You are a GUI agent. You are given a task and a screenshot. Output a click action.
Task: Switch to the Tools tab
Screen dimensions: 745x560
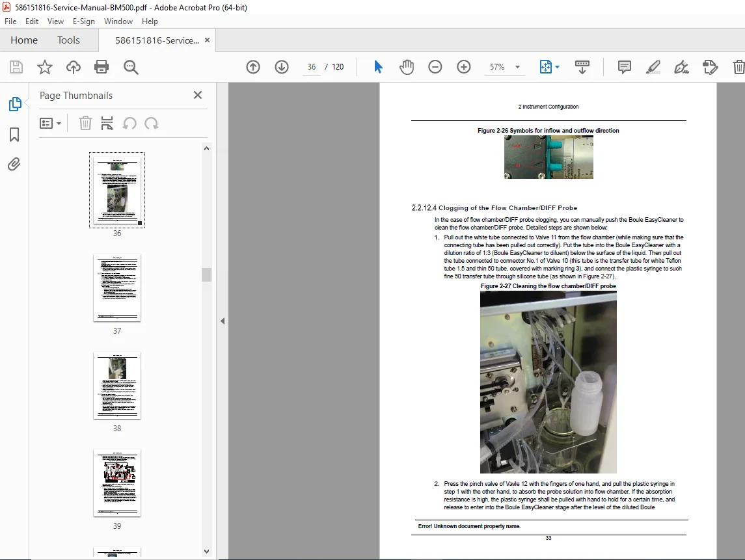click(x=68, y=40)
